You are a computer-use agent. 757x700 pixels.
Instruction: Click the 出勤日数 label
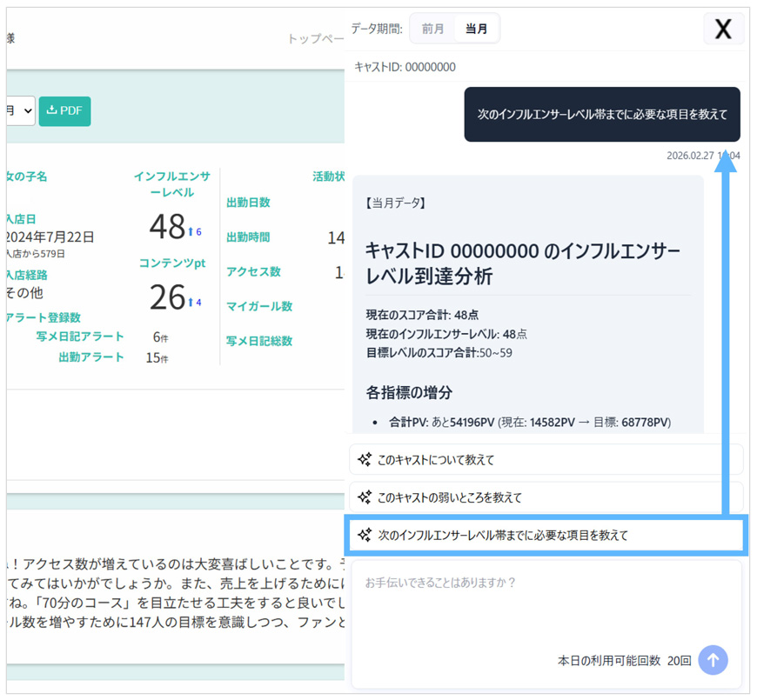(248, 202)
